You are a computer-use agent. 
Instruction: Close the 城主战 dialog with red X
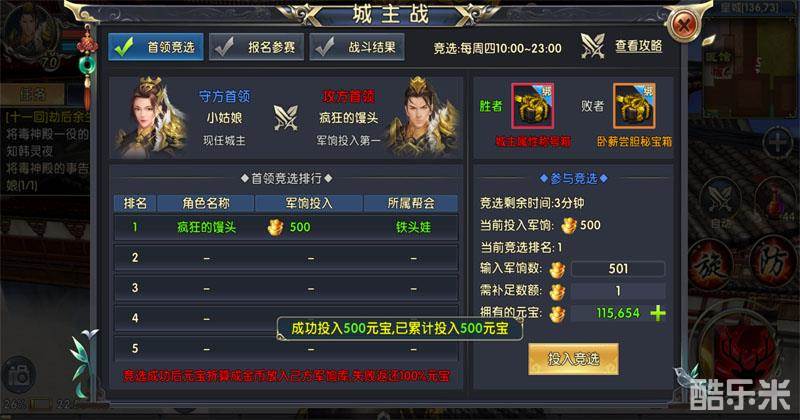coord(683,24)
